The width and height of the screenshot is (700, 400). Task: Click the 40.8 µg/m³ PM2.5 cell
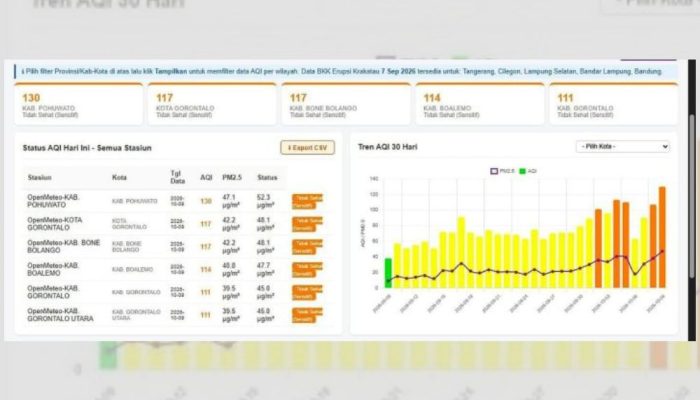pyautogui.click(x=231, y=269)
